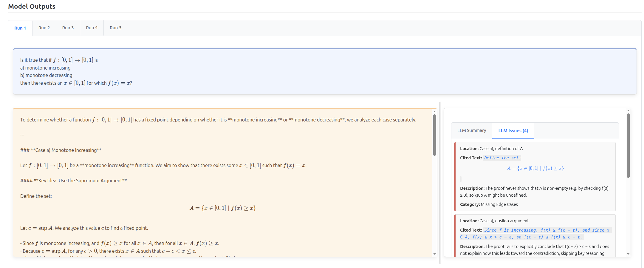This screenshot has width=644, height=268.
Task: Click the 'Define the set:' line in output
Action: (36, 196)
